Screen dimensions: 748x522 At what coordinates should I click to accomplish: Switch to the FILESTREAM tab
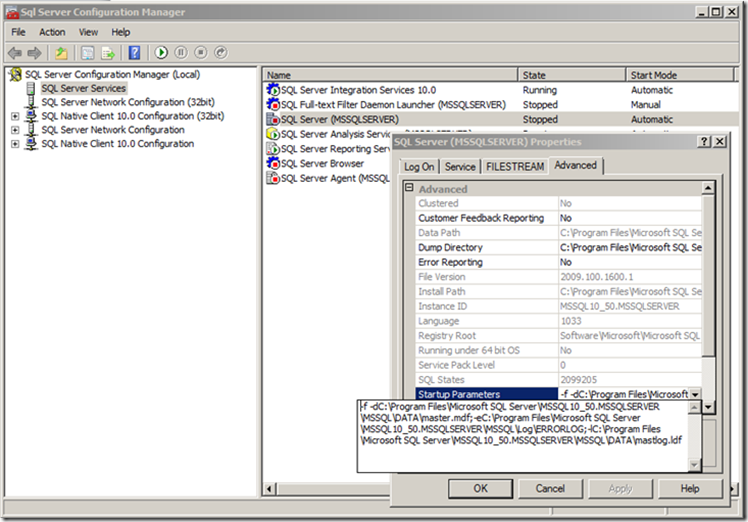515,167
